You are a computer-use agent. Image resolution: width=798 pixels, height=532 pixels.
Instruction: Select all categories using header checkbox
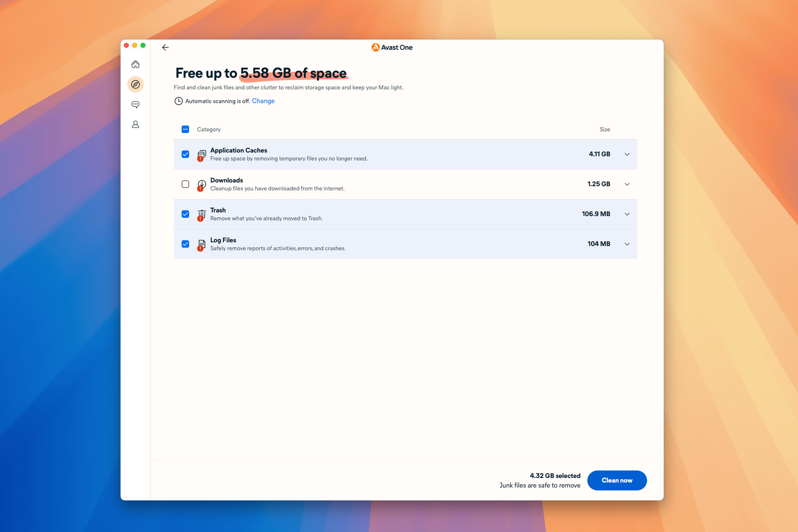185,129
